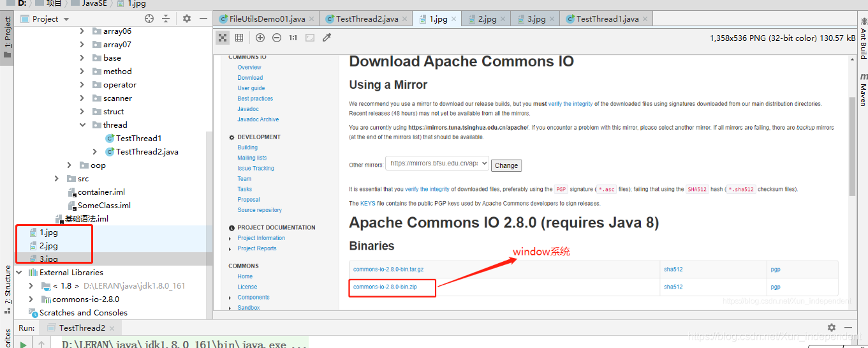Switch to 2.jpg tab
868x348 pixels.
click(487, 19)
